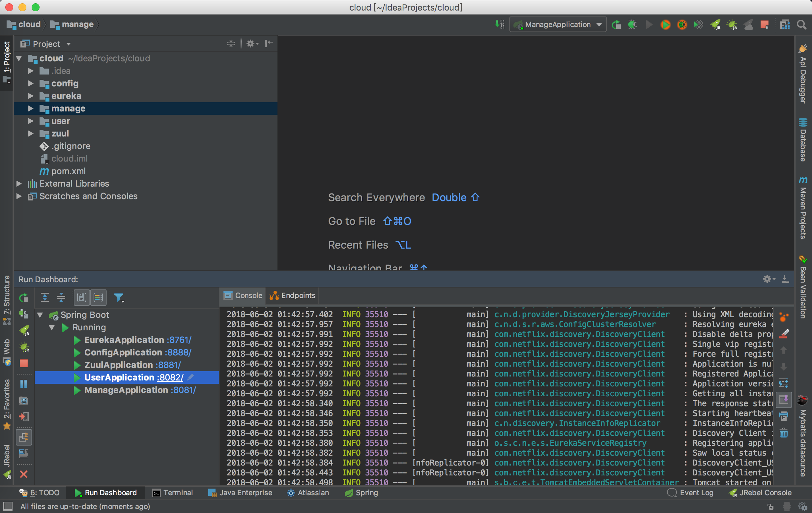
Task: Select pom.xml in project tree
Action: click(68, 171)
